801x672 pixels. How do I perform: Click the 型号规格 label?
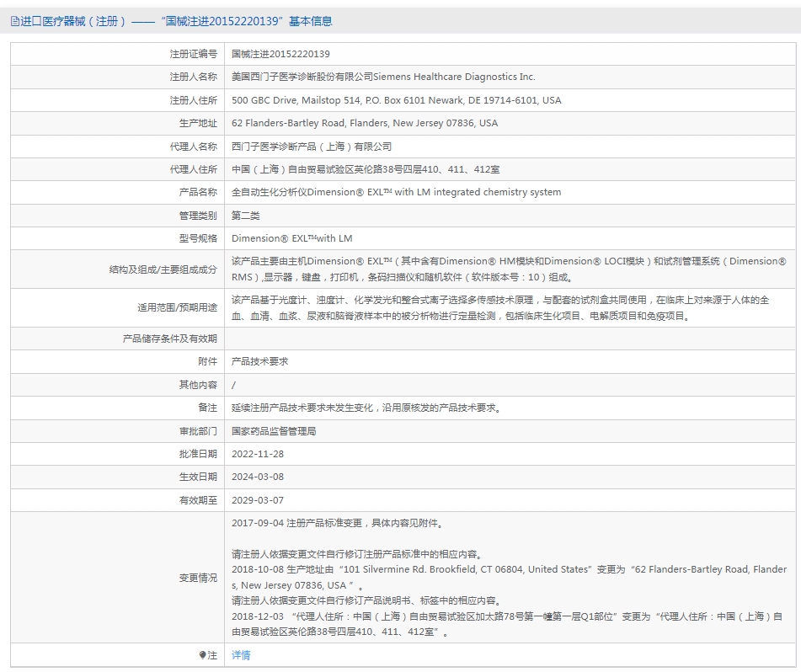[x=198, y=238]
